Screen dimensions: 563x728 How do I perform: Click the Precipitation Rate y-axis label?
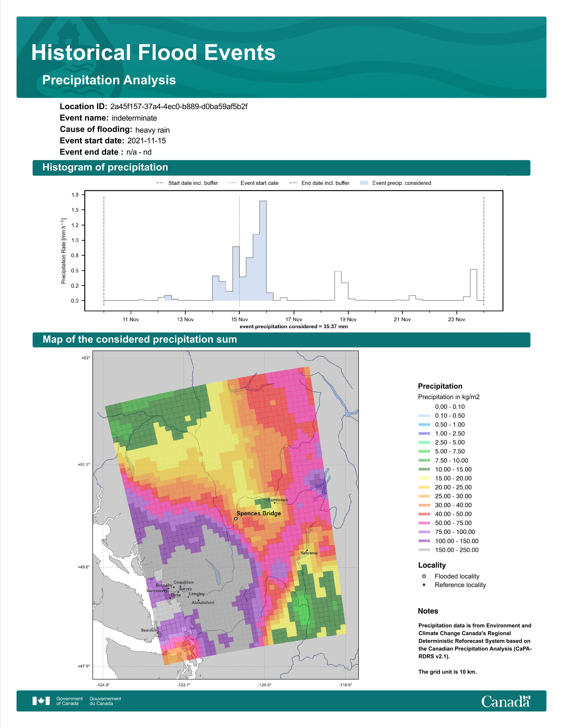pos(63,251)
